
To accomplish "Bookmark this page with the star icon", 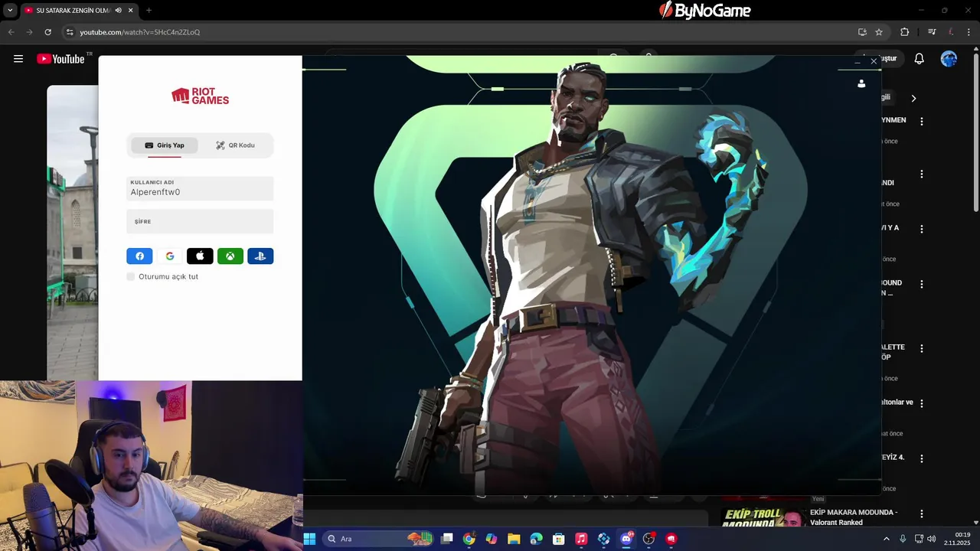I will pyautogui.click(x=879, y=32).
